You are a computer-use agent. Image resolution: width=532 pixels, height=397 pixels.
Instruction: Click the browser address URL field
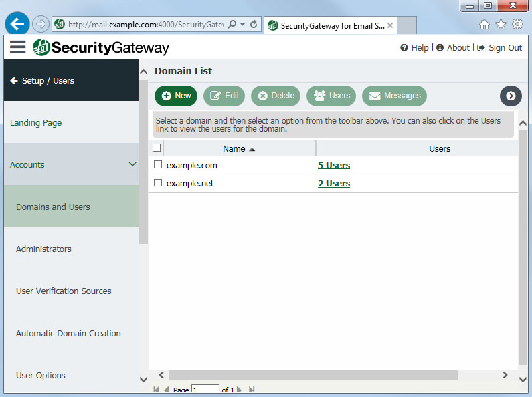click(x=146, y=24)
